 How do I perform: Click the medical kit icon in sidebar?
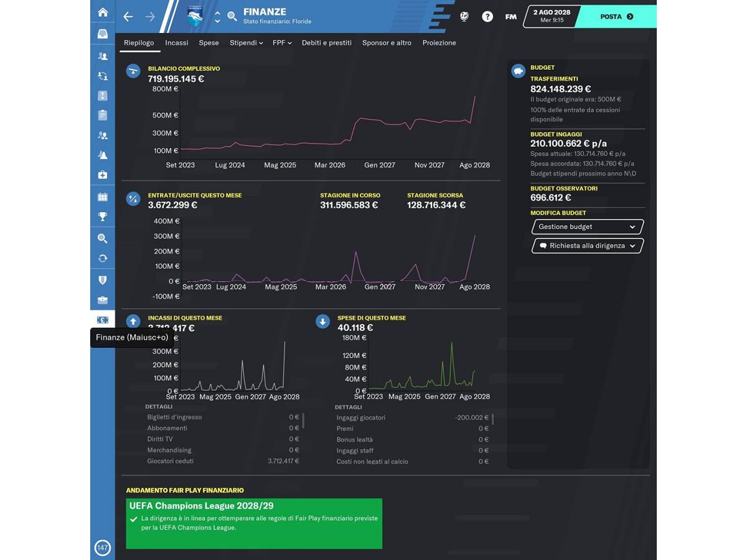(x=103, y=175)
